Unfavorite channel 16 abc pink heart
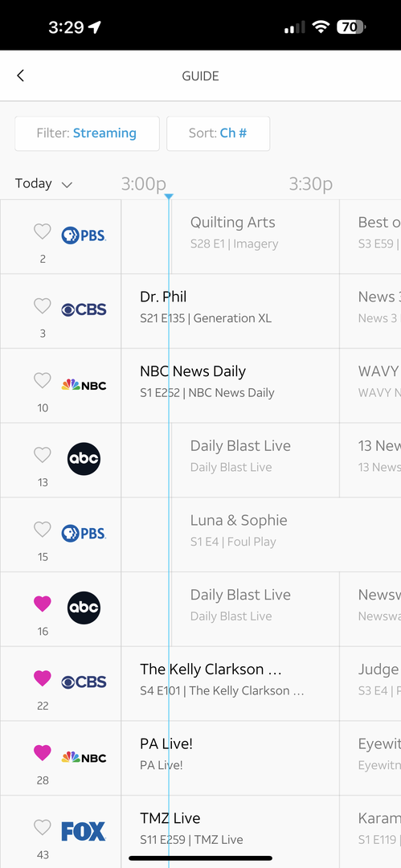This screenshot has width=401, height=868. (43, 604)
